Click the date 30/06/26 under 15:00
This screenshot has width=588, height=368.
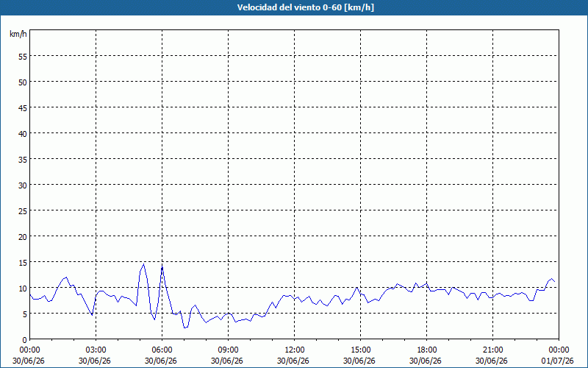(x=359, y=361)
